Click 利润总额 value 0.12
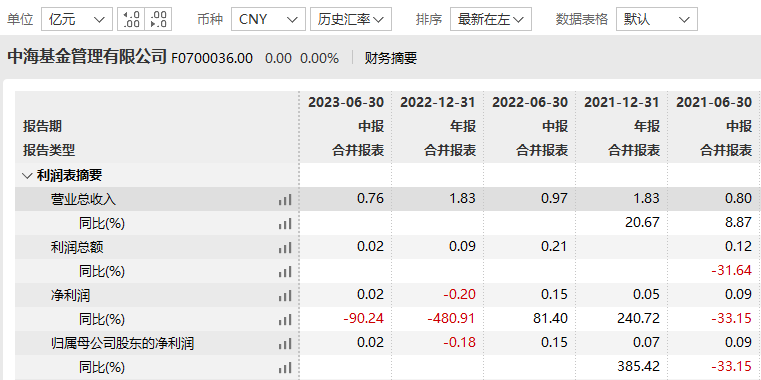Screen dimensions: 761x380 [x=738, y=247]
